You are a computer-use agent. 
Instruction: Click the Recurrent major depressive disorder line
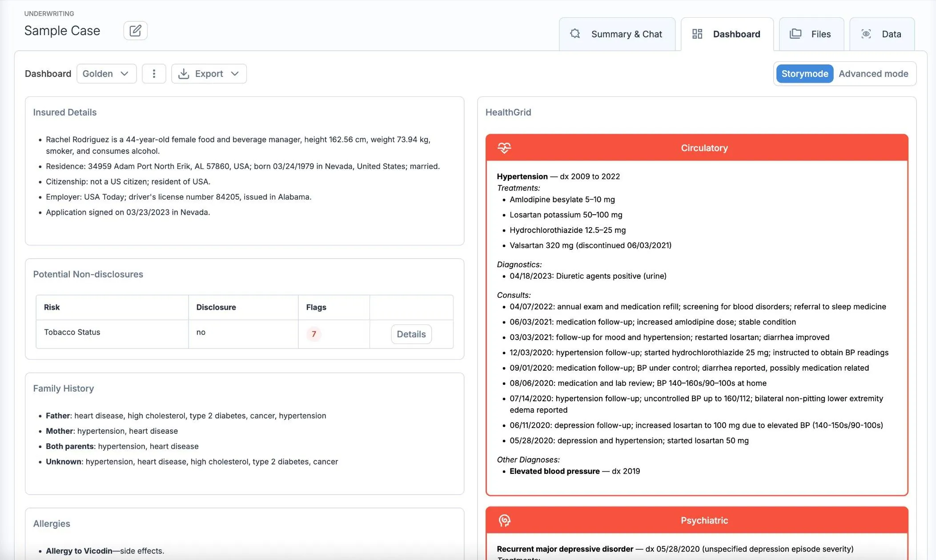[675, 549]
